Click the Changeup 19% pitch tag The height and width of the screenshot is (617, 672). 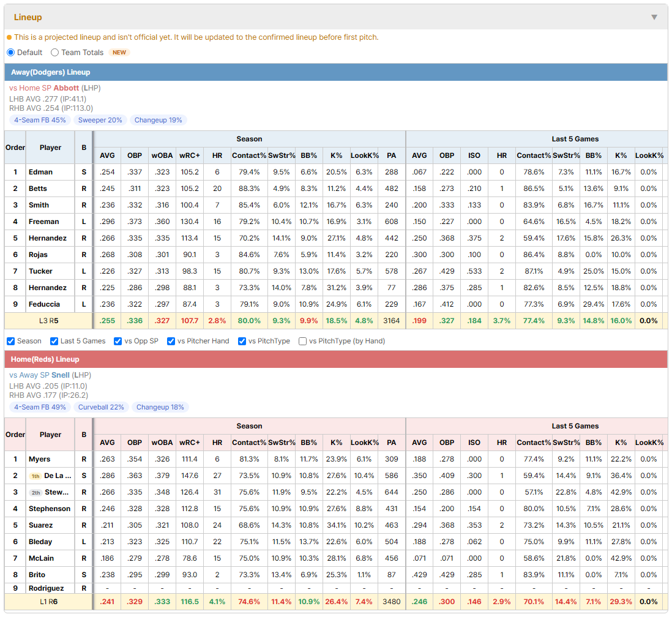[x=158, y=120]
